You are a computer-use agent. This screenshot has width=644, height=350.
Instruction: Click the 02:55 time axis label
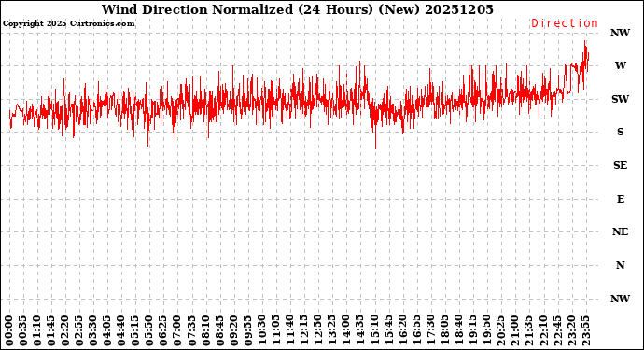(x=79, y=331)
